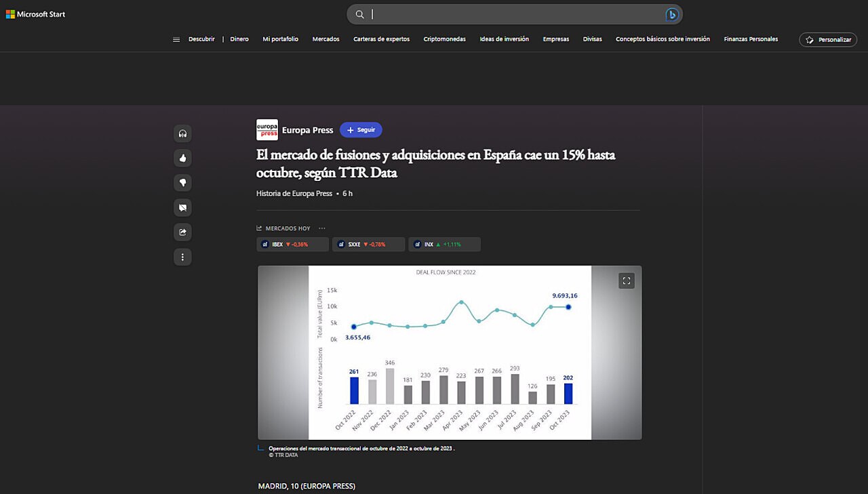Open the hamburger navigation menu
The height and width of the screenshot is (494, 868).
tap(176, 39)
